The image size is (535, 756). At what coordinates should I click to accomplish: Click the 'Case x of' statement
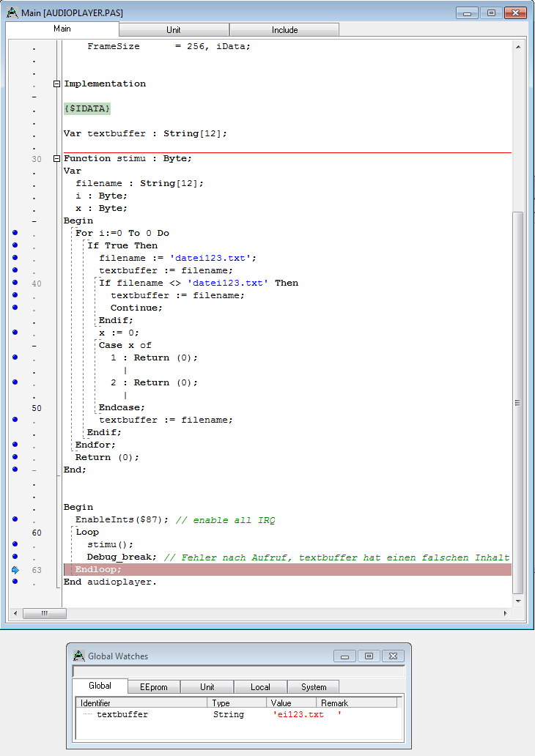125,345
